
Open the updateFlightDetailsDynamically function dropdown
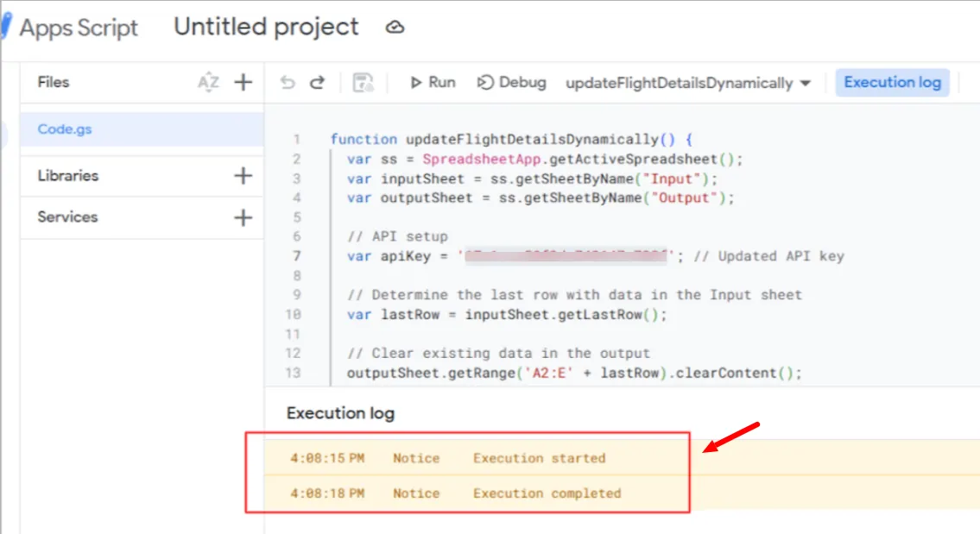pyautogui.click(x=688, y=83)
